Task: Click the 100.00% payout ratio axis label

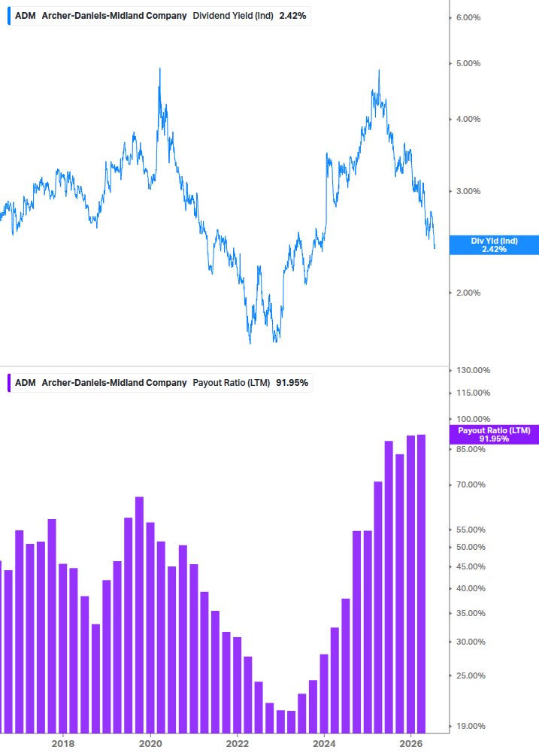Action: (473, 419)
